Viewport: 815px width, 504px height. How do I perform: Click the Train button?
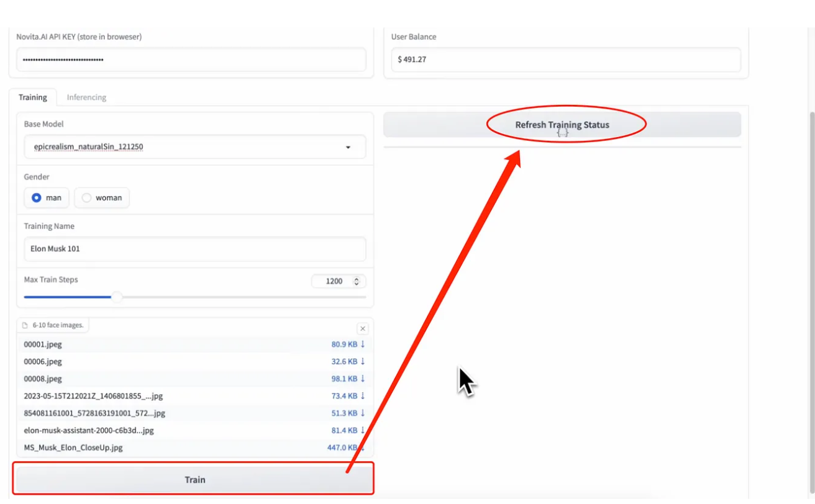click(194, 479)
